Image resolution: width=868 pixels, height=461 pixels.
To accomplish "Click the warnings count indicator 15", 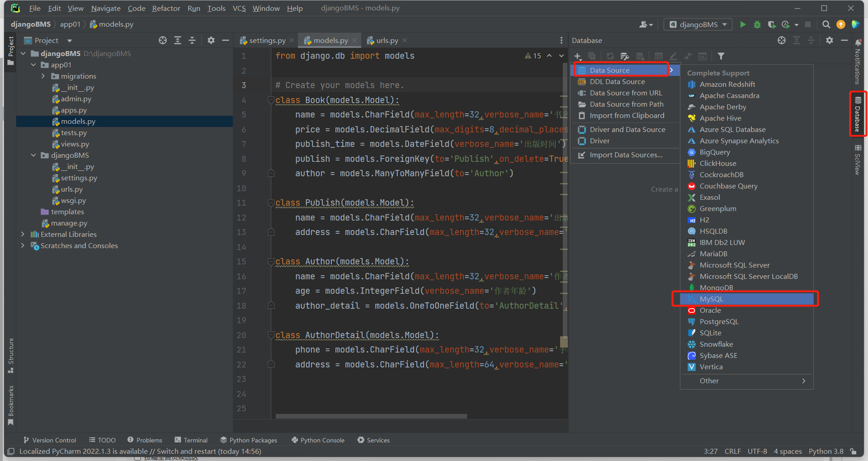I will tap(533, 56).
